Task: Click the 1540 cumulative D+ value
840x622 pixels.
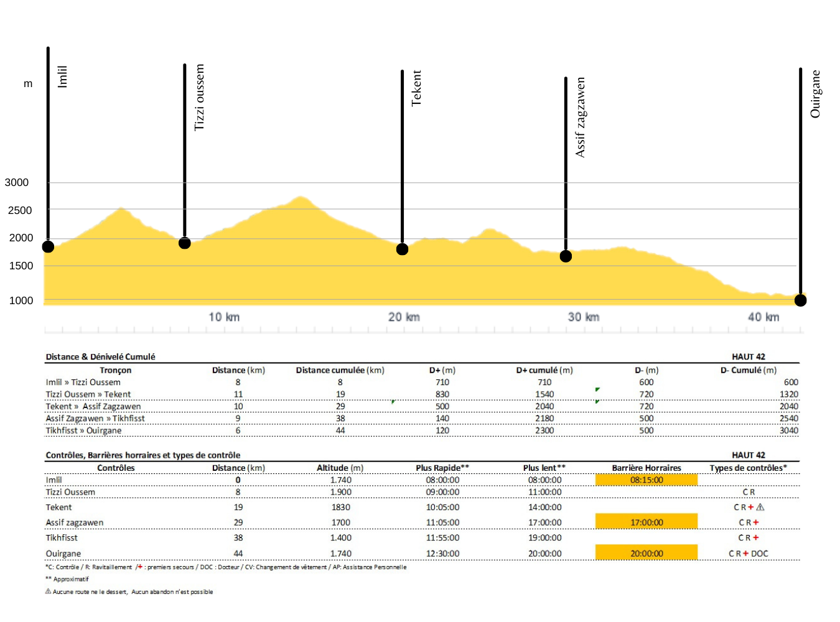Action: coord(544,394)
